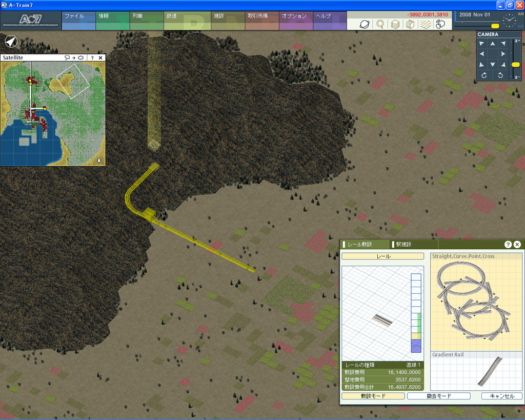This screenshot has height=420, width=525.
Task: Click the camera view icon in toolbar
Action: tap(440, 24)
